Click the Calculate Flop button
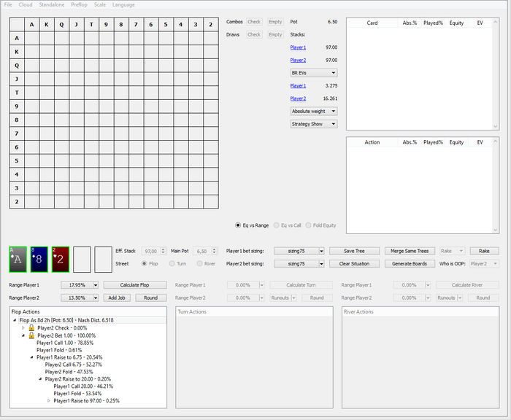The image size is (511, 420). [x=135, y=285]
